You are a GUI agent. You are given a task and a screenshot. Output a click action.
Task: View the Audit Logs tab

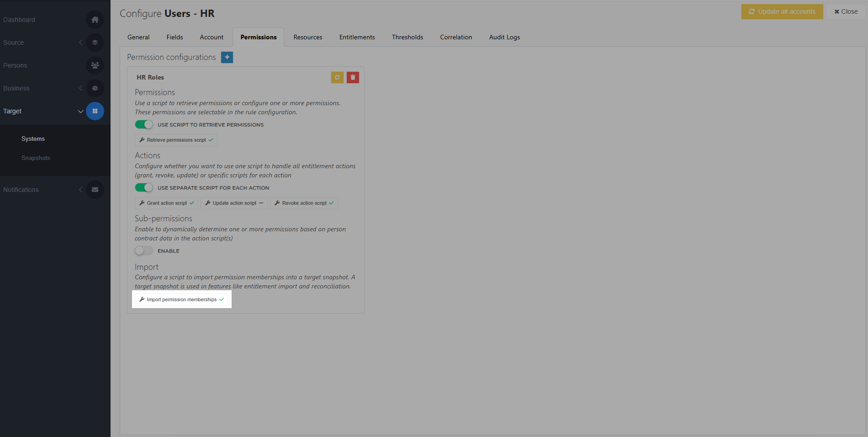click(x=504, y=37)
